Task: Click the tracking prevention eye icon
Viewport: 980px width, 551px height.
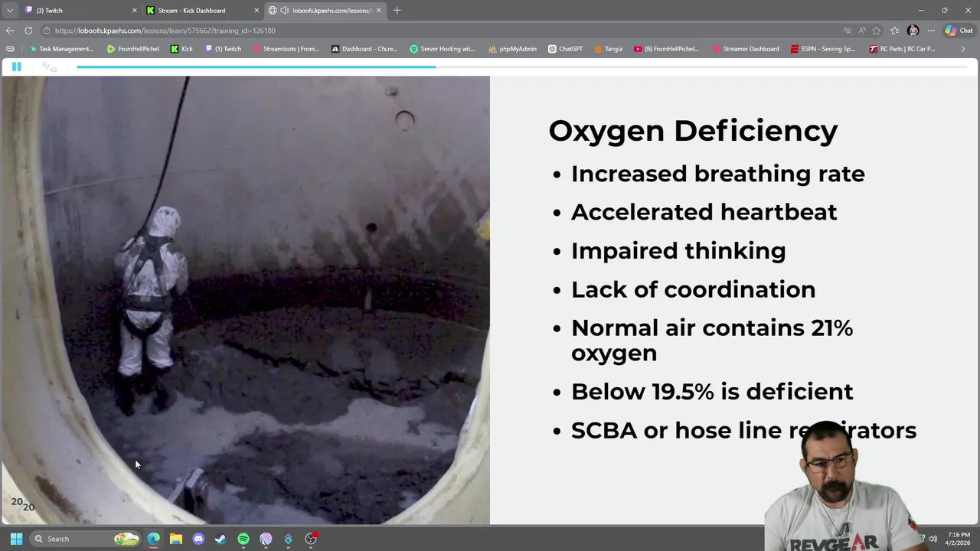Action: click(847, 31)
